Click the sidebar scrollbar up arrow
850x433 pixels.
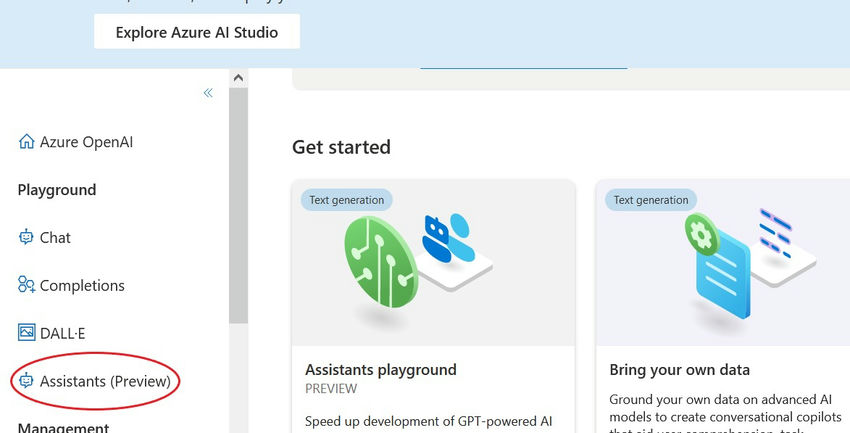[238, 78]
